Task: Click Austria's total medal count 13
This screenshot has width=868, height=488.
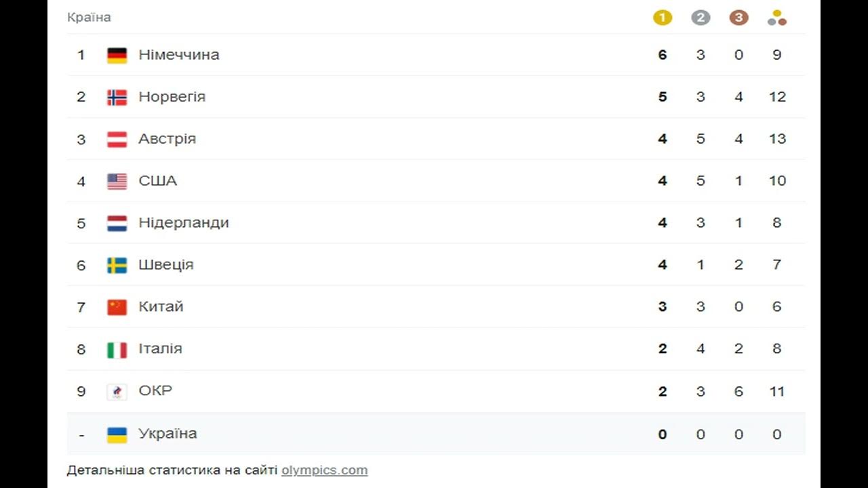Action: point(777,139)
